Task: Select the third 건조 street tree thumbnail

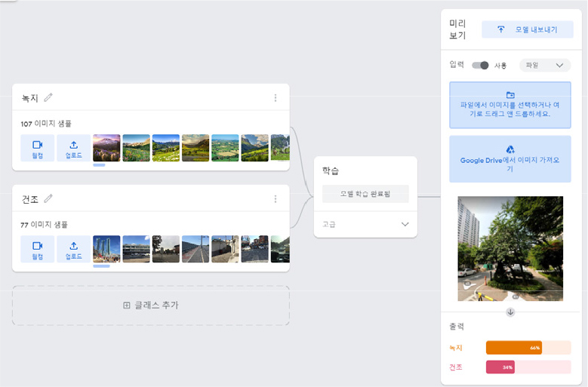Action: pos(166,249)
